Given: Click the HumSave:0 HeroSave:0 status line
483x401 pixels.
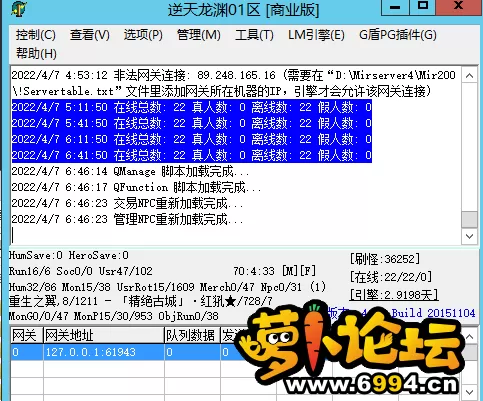Looking at the screenshot, I should pyautogui.click(x=68, y=256).
